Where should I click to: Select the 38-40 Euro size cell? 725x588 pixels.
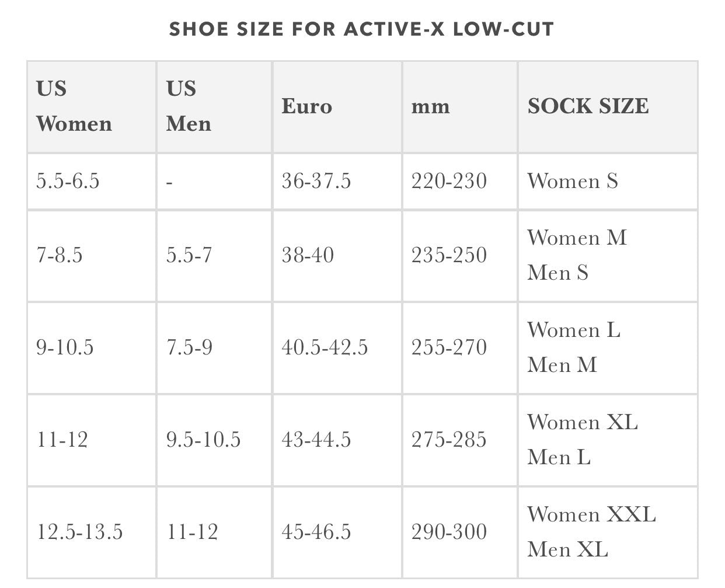coord(308,255)
